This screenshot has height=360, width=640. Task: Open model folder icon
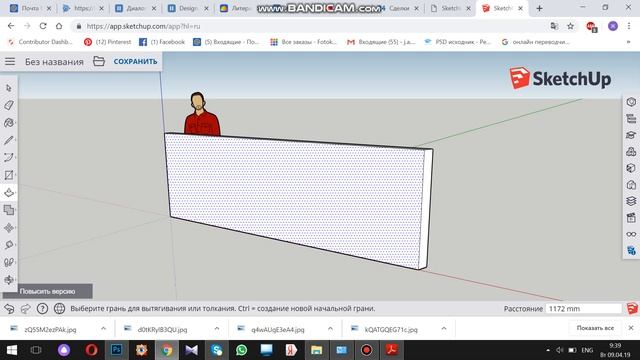pyautogui.click(x=99, y=61)
